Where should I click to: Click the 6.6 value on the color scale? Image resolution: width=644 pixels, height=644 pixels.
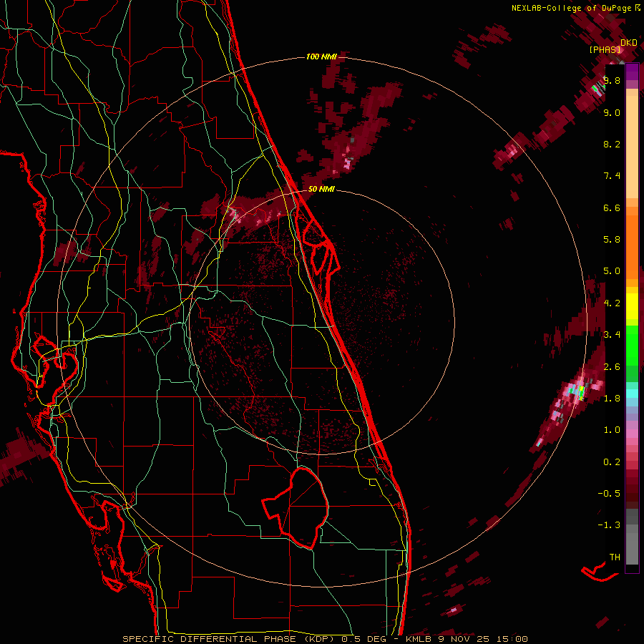[x=612, y=208]
